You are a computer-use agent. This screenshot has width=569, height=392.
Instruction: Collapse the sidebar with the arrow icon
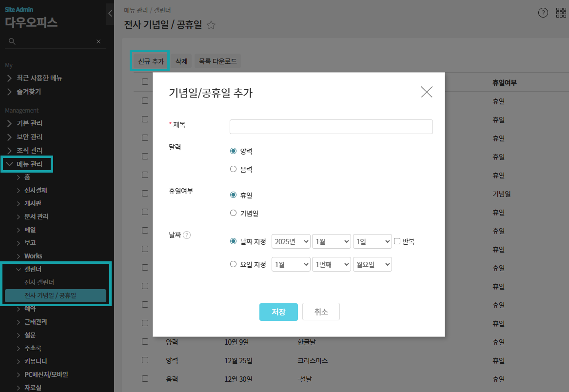click(110, 14)
